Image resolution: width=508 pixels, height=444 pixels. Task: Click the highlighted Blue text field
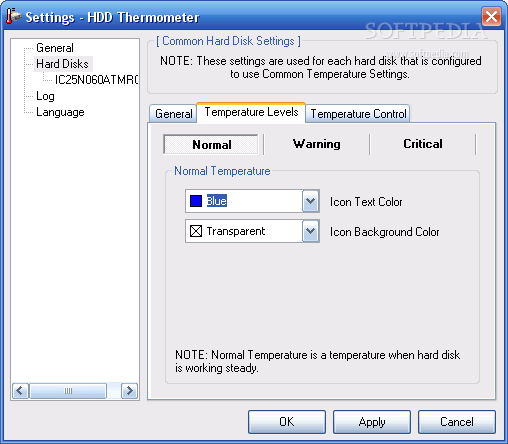click(217, 201)
